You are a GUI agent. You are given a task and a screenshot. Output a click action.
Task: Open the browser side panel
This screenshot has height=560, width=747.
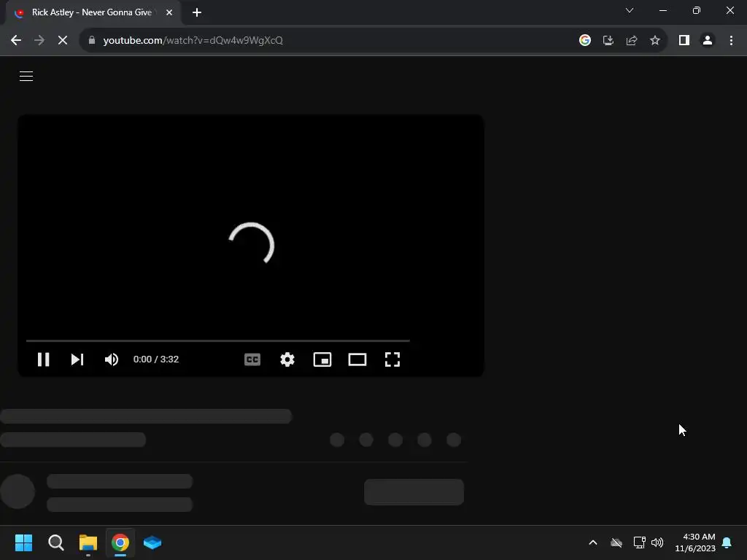pyautogui.click(x=684, y=40)
